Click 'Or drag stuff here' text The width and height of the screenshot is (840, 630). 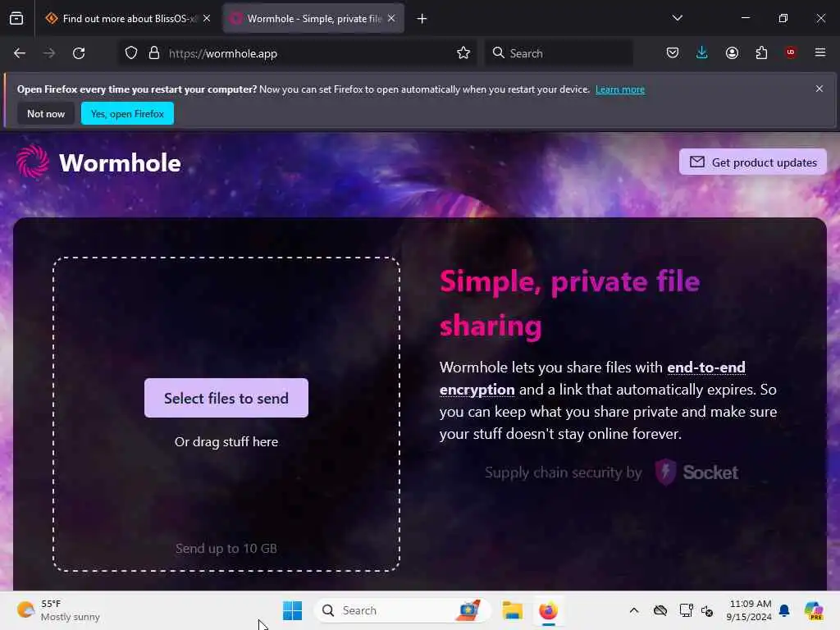coord(226,442)
